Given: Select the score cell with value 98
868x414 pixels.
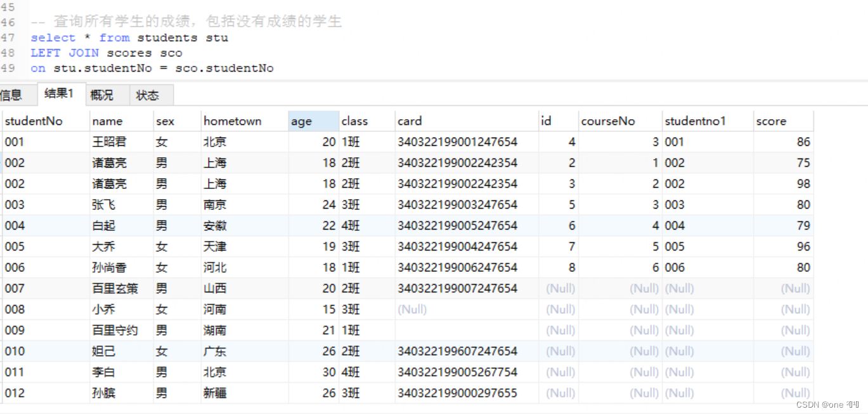Looking at the screenshot, I should (803, 184).
